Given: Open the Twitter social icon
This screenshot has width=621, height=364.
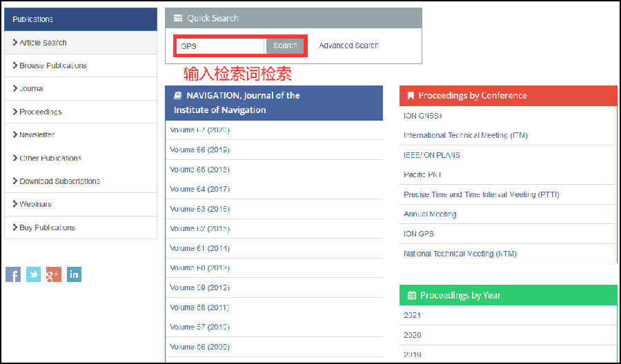Looking at the screenshot, I should (x=33, y=274).
